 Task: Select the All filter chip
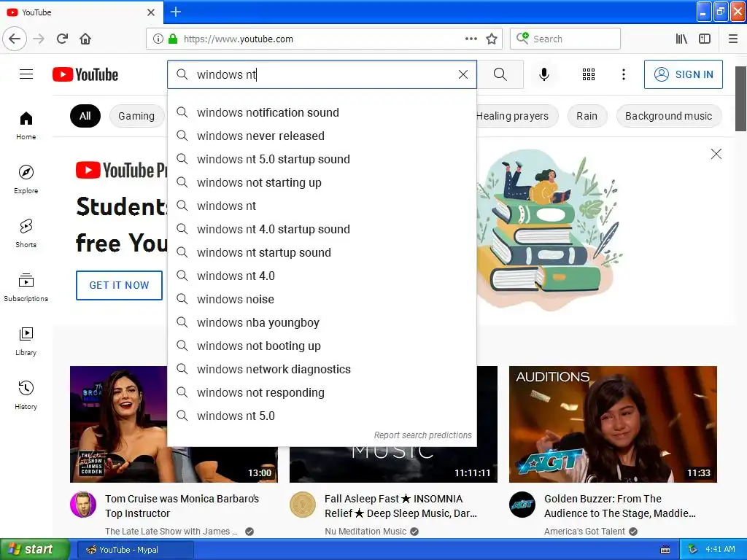[85, 116]
